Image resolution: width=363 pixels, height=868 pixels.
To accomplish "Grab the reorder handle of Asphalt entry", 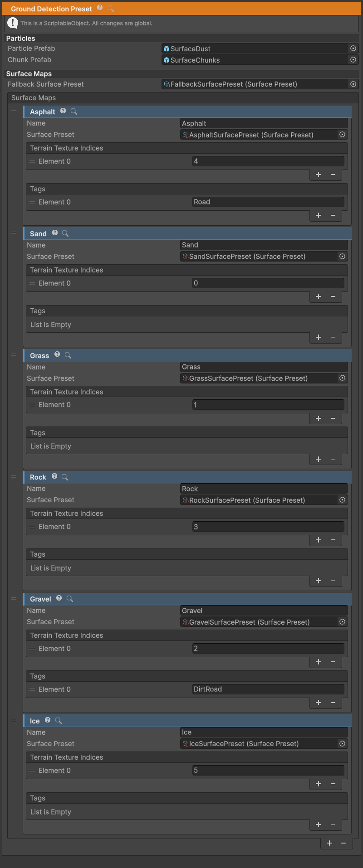I will [14, 111].
